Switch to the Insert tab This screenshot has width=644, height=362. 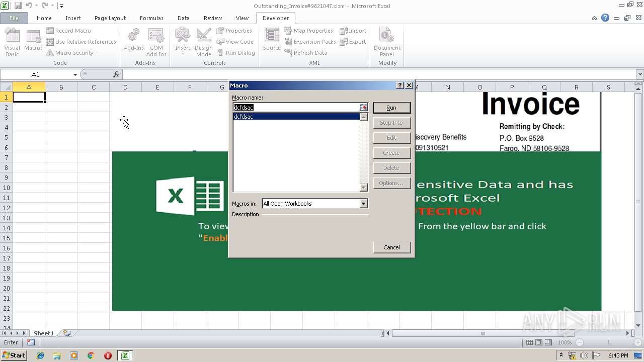[73, 18]
